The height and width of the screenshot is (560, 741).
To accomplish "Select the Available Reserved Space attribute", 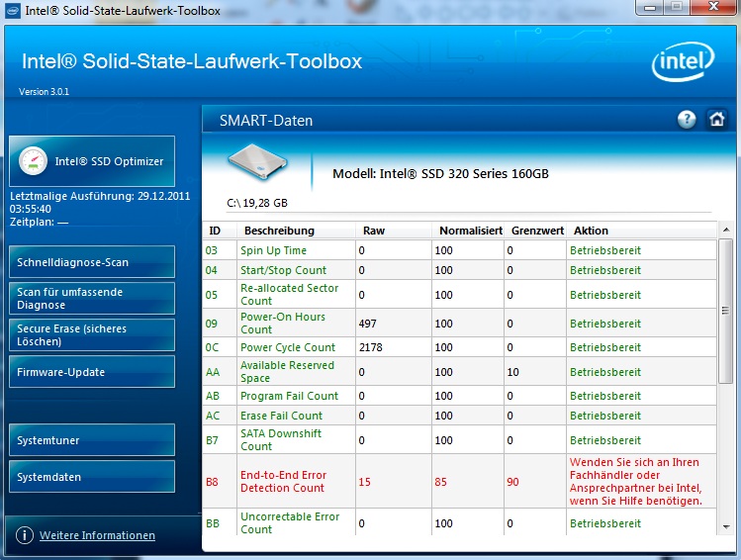I will pyautogui.click(x=287, y=371).
